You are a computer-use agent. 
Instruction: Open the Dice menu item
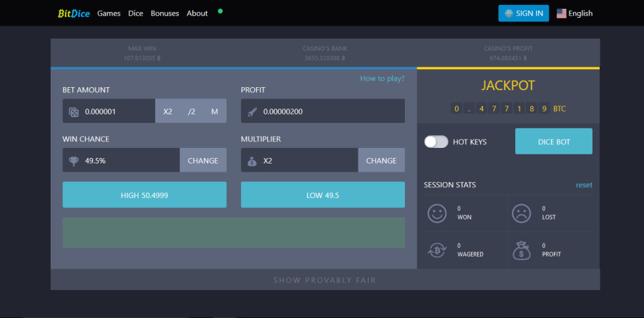pos(135,14)
